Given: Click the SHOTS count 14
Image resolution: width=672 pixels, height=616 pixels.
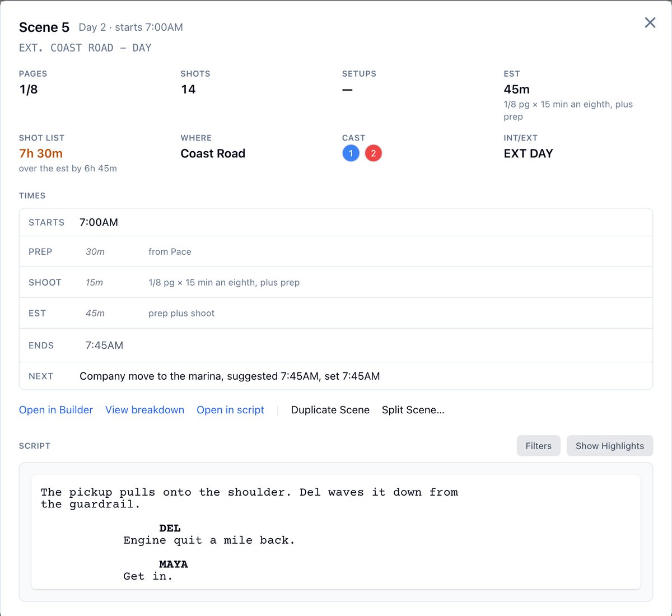Looking at the screenshot, I should [188, 90].
